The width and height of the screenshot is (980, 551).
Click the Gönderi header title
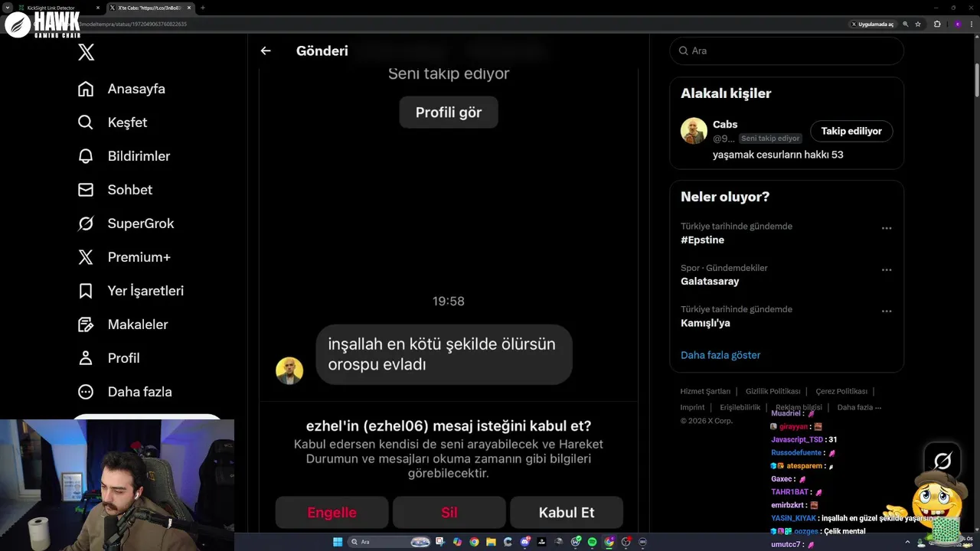322,51
